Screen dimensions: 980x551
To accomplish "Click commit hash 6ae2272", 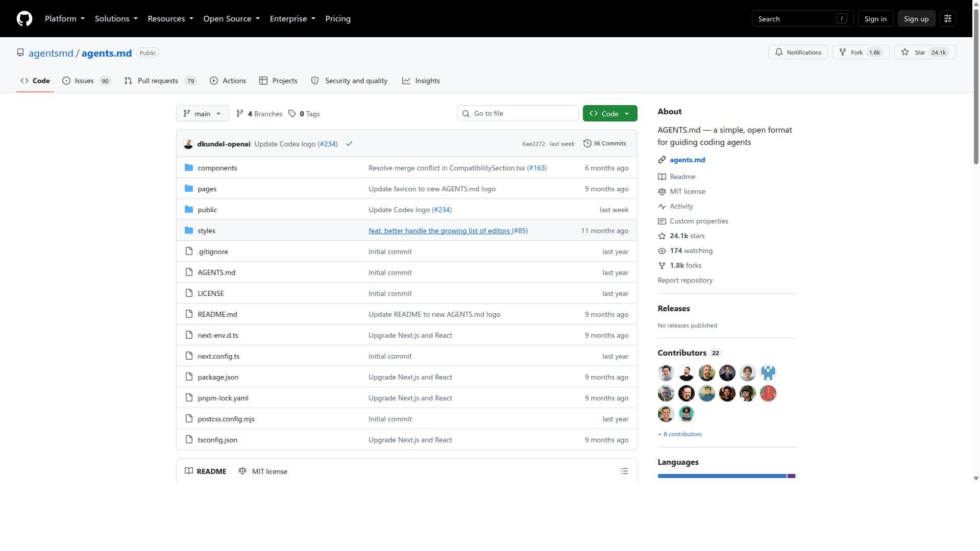I will pos(533,144).
